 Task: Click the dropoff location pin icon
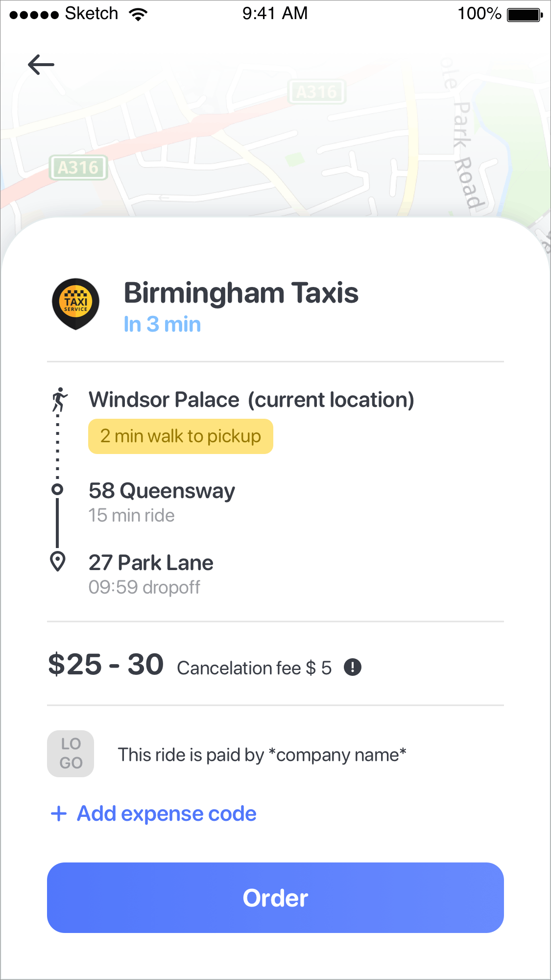pos(58,561)
